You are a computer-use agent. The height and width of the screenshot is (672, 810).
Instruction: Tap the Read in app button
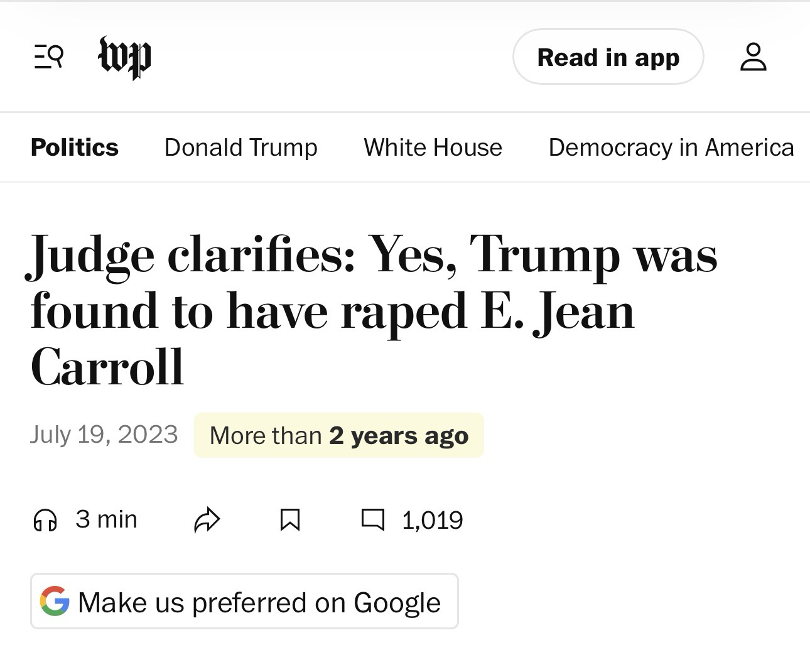point(608,57)
